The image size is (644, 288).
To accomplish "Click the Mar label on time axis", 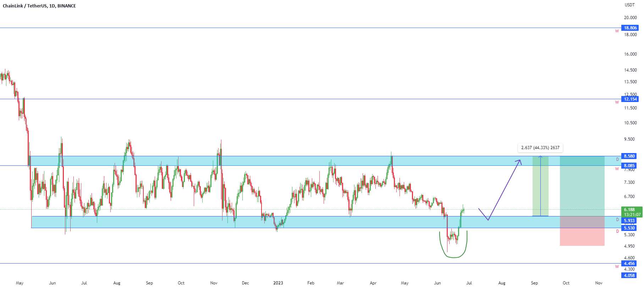I will [340, 283].
